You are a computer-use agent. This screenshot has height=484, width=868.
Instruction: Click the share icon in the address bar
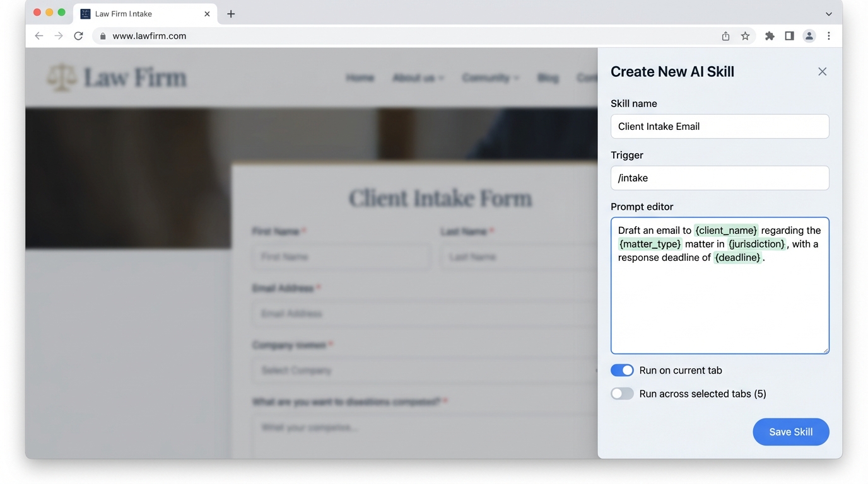[x=725, y=36]
